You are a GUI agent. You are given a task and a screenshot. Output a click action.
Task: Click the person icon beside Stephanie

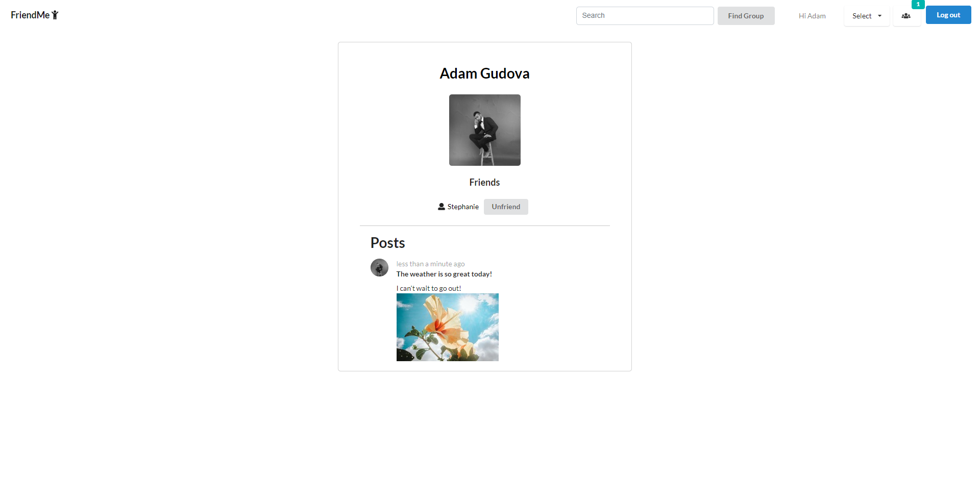click(441, 206)
